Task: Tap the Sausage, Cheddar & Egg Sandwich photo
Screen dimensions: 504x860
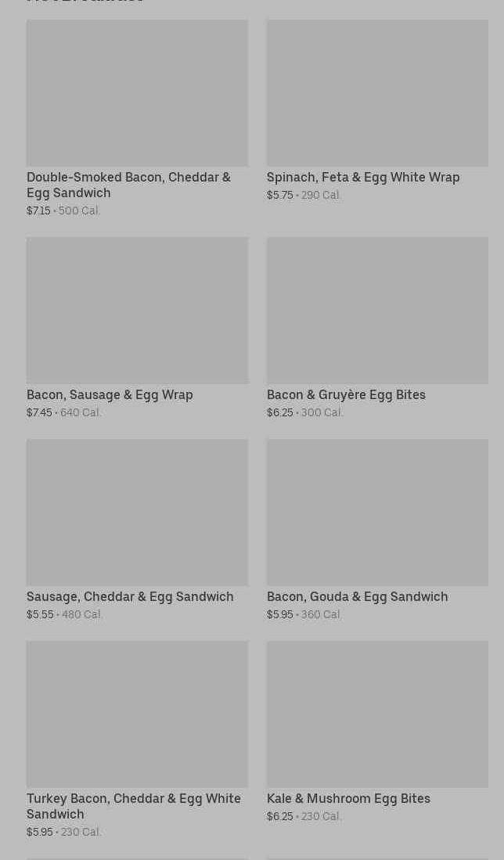Action: [x=137, y=512]
